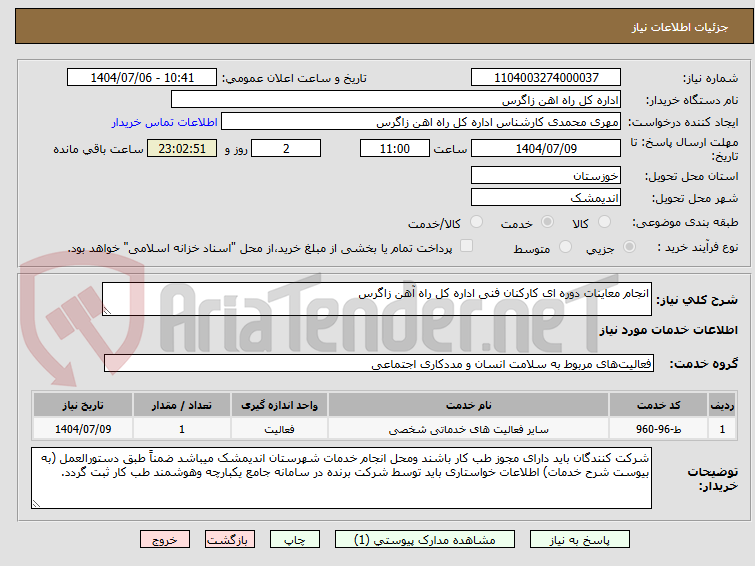This screenshot has width=755, height=566.
Task: Click the deadline date field 1404/07/09
Action: click(546, 148)
